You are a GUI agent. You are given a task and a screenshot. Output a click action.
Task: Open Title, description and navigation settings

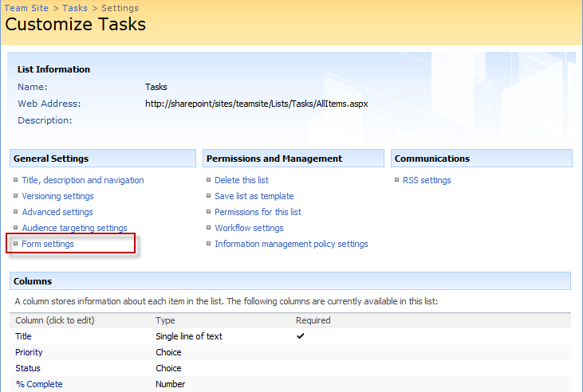point(82,180)
